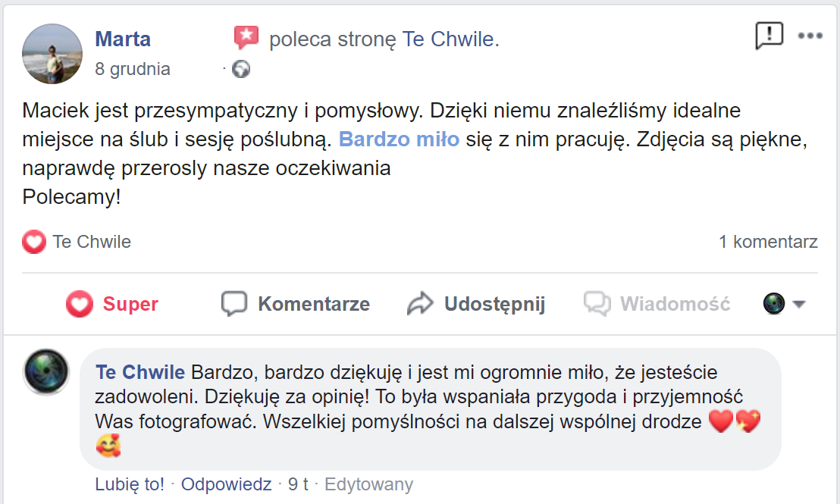The image size is (840, 504).
Task: Click the globe public-visibility icon
Action: pos(241,70)
